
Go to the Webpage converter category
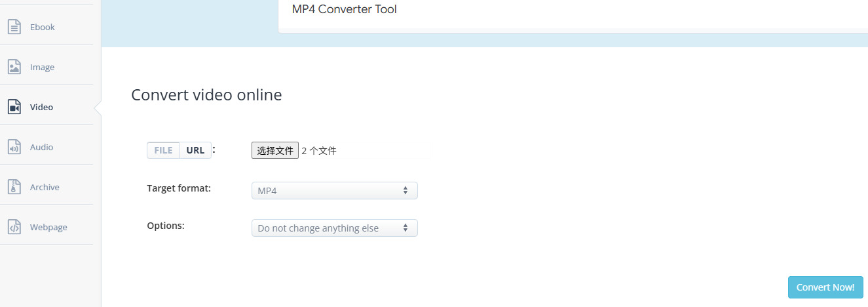pos(48,227)
